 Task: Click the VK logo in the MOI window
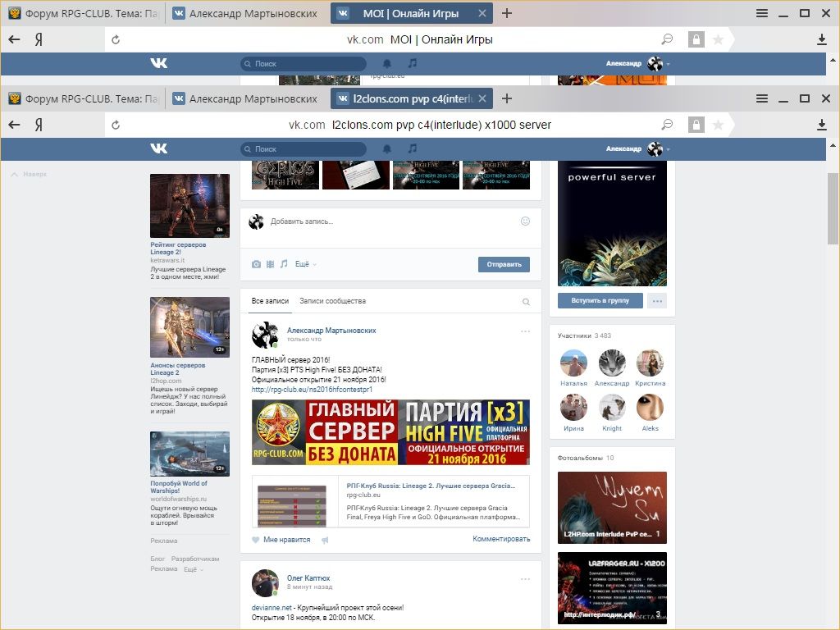(158, 62)
